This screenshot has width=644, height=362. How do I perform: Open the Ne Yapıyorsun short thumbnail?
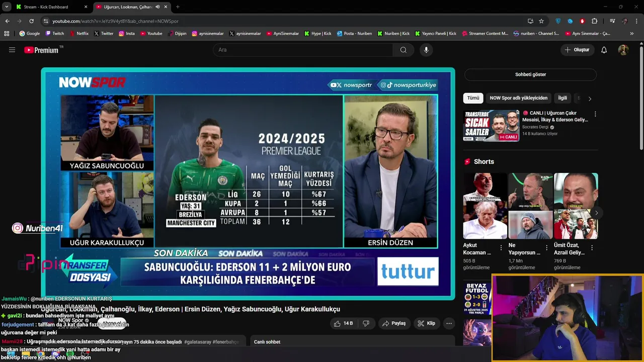point(530,206)
